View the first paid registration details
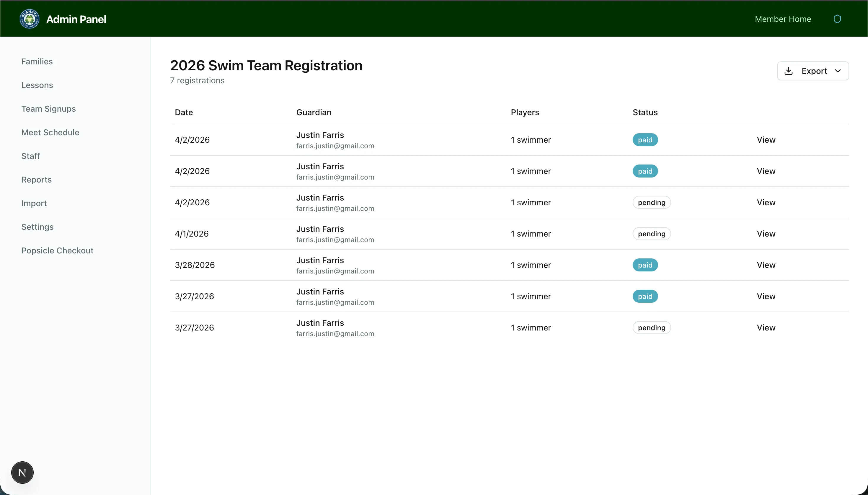Screen dimensions: 868x495 (x=766, y=139)
